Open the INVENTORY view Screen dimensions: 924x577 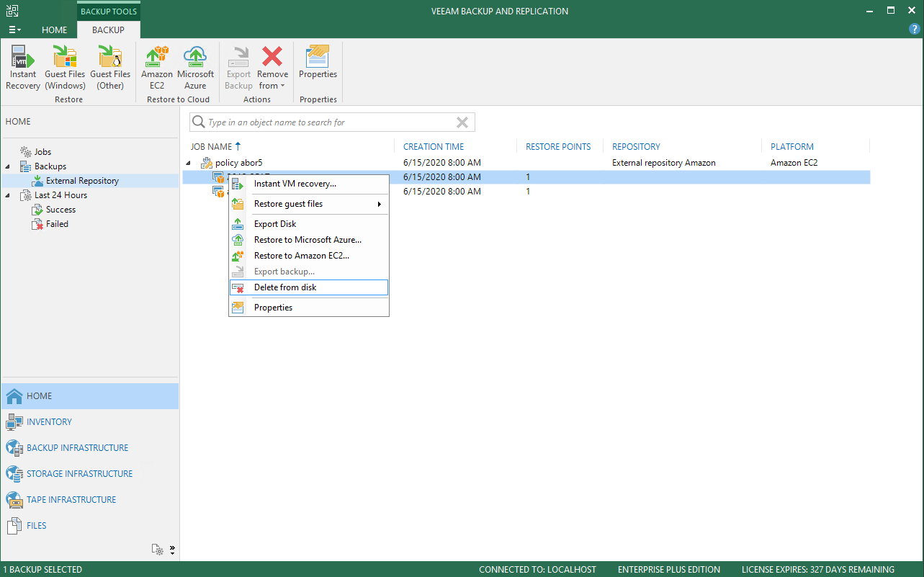[x=89, y=422]
